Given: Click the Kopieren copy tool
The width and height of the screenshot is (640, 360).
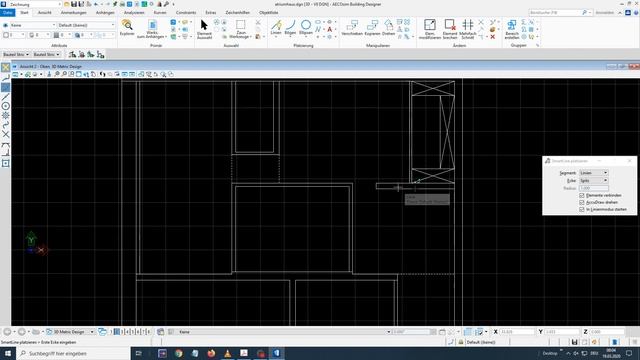Looking at the screenshot, I should click(x=372, y=28).
